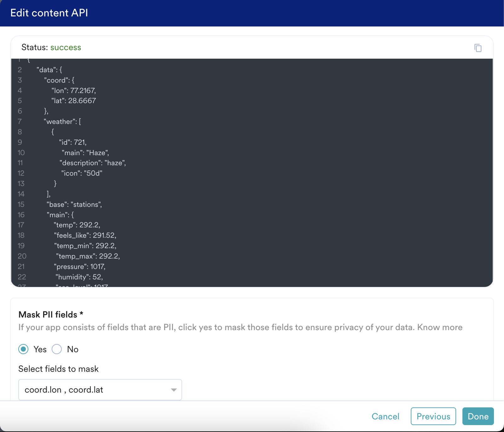504x432 pixels.
Task: Click the dropdown arrow beside coord.lon, coord.lat
Action: click(174, 390)
